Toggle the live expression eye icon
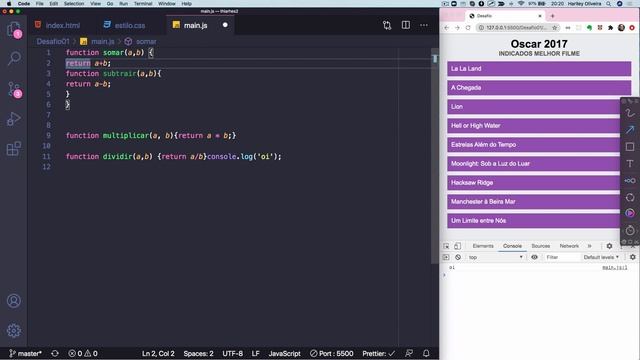Screen dimensions: 640x360 click(534, 257)
